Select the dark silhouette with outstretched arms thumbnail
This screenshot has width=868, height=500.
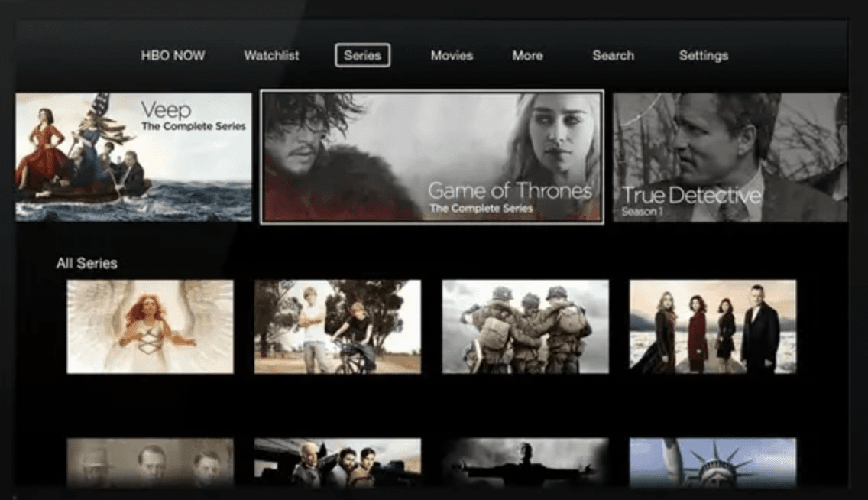526,463
